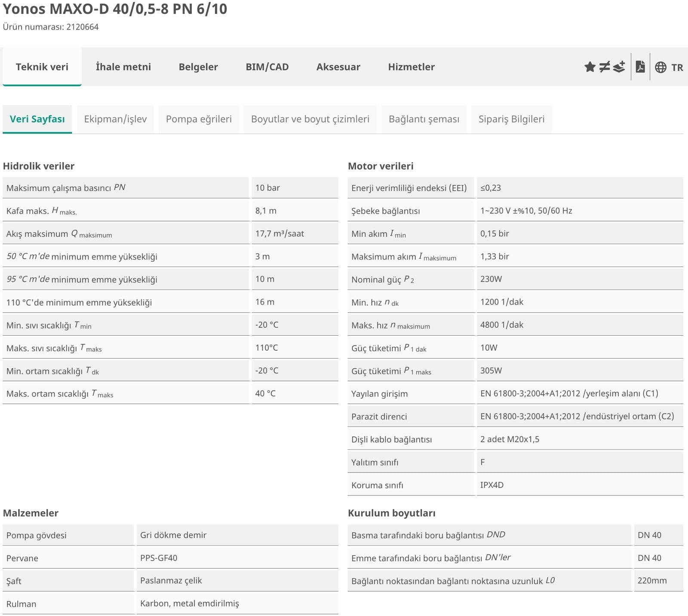This screenshot has width=688, height=616.
Task: Open the Belgeler tab
Action: [198, 67]
